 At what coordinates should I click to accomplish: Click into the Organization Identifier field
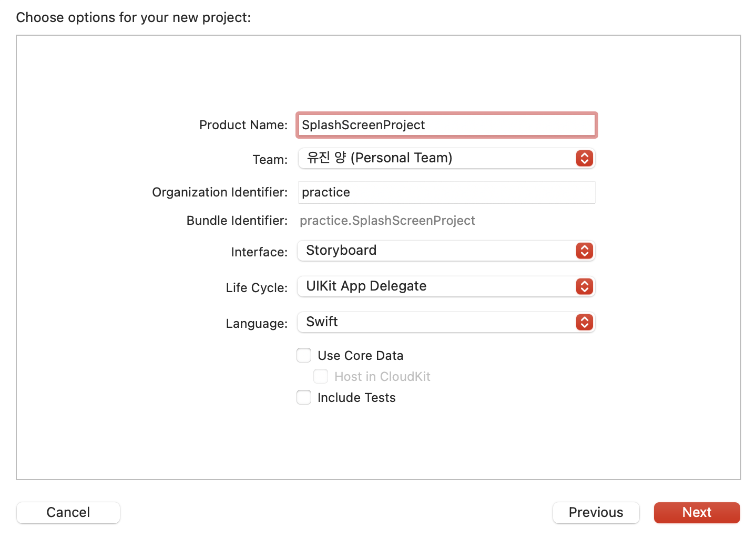[x=446, y=192]
